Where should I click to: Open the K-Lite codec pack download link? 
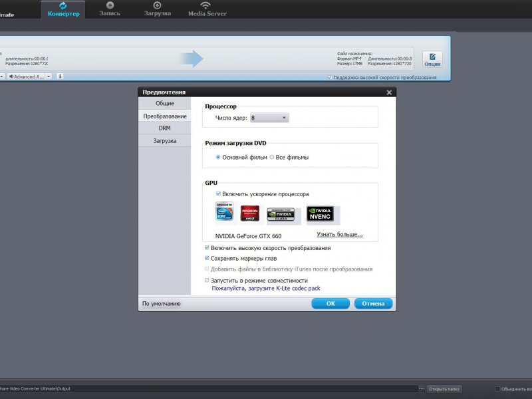point(265,288)
